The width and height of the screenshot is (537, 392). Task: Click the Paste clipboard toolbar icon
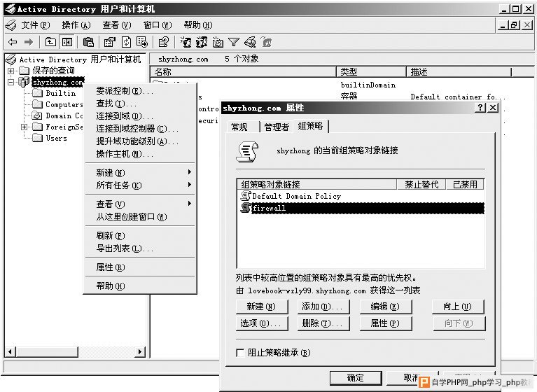88,42
